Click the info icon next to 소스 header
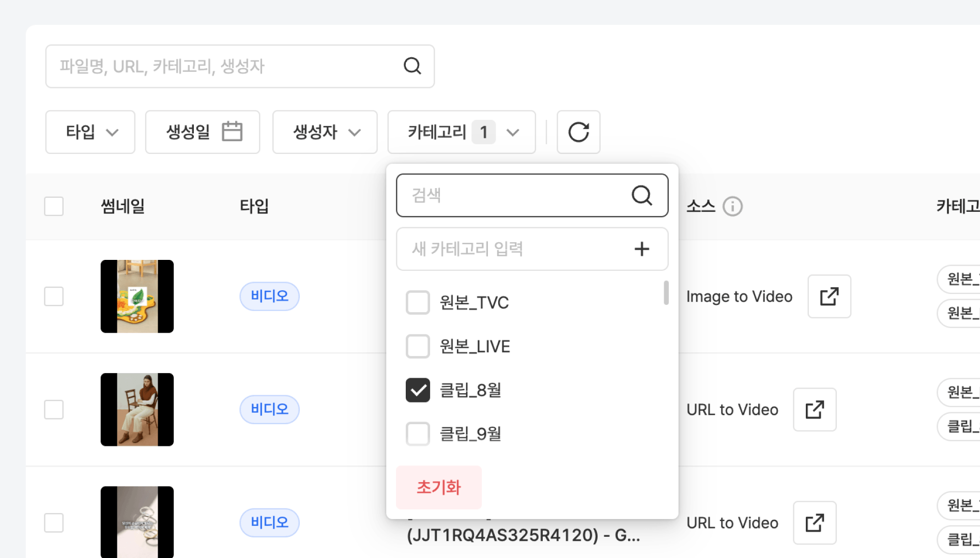The height and width of the screenshot is (558, 980). tap(732, 207)
